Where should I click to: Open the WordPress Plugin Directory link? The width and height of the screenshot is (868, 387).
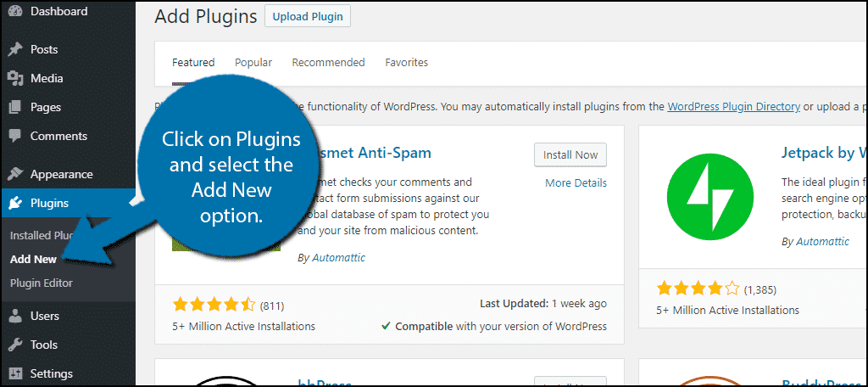coord(733,106)
